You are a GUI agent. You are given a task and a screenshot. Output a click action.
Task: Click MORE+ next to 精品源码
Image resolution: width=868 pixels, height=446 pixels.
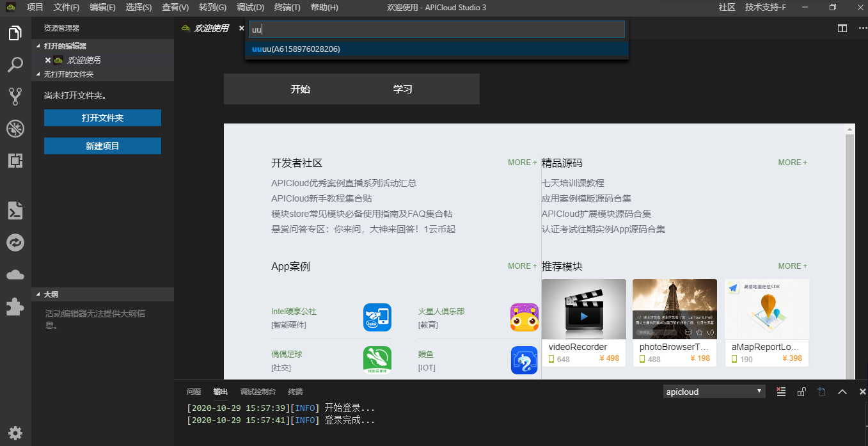click(x=793, y=163)
